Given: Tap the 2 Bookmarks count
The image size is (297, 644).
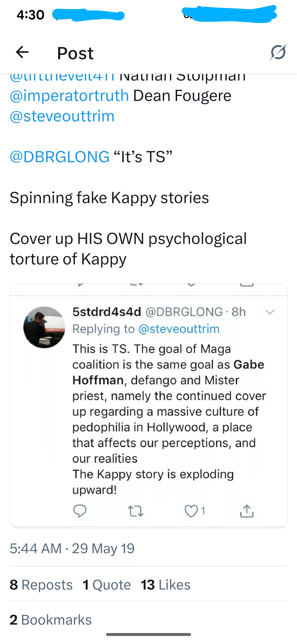Looking at the screenshot, I should tap(51, 620).
